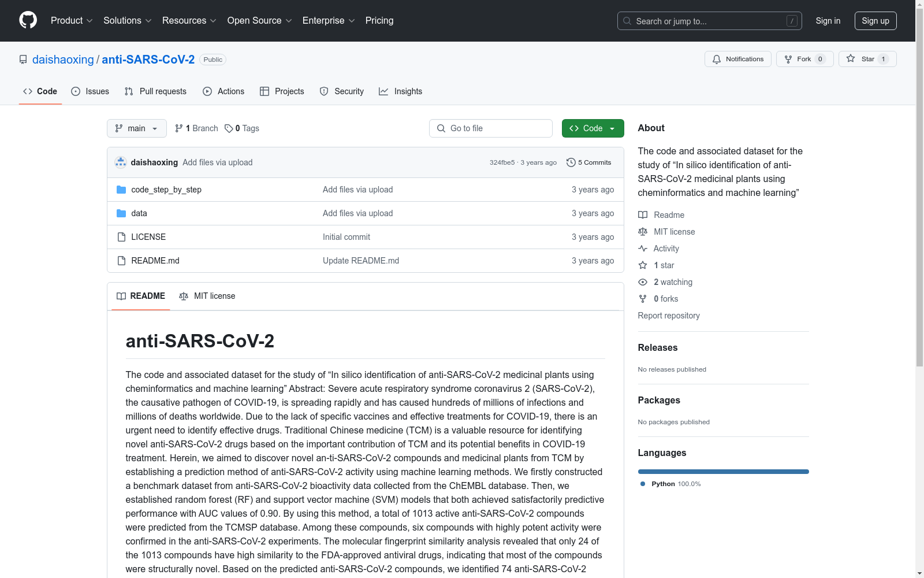Open the Insights tab
924x578 pixels.
tap(401, 91)
